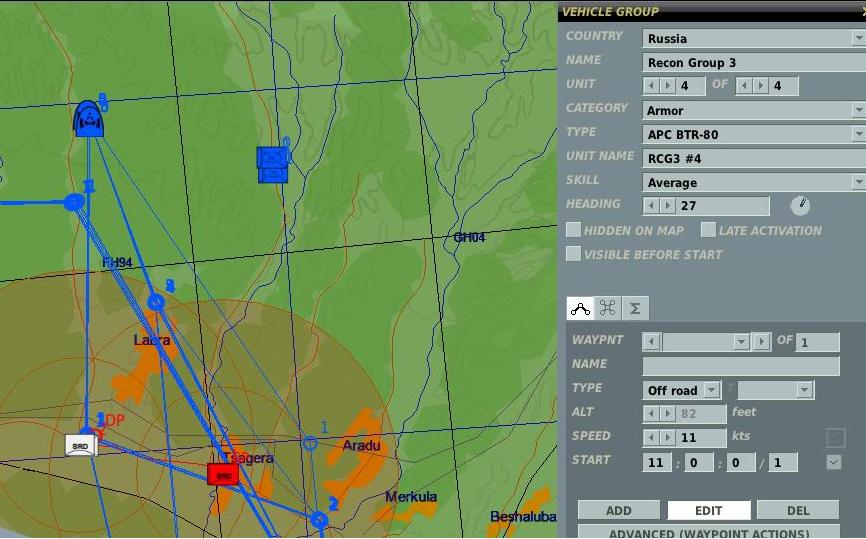The height and width of the screenshot is (539, 866).
Task: Decrease heading value with left arrow
Action: click(652, 205)
